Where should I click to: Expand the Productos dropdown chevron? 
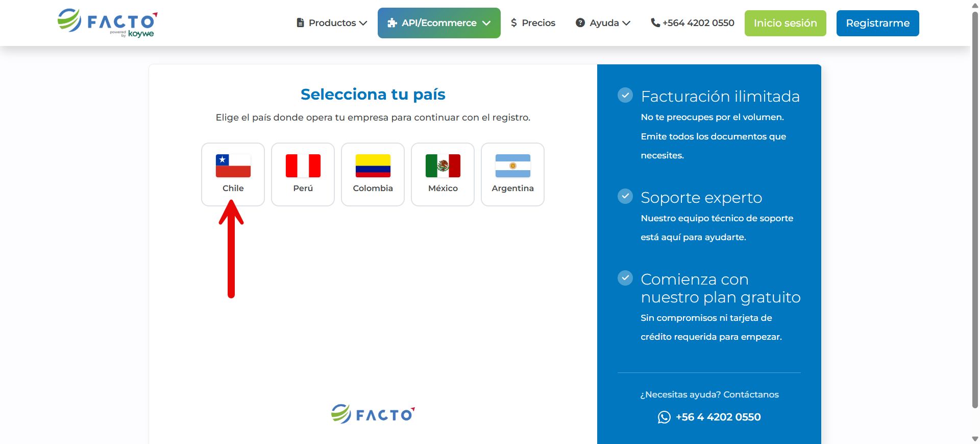click(363, 23)
